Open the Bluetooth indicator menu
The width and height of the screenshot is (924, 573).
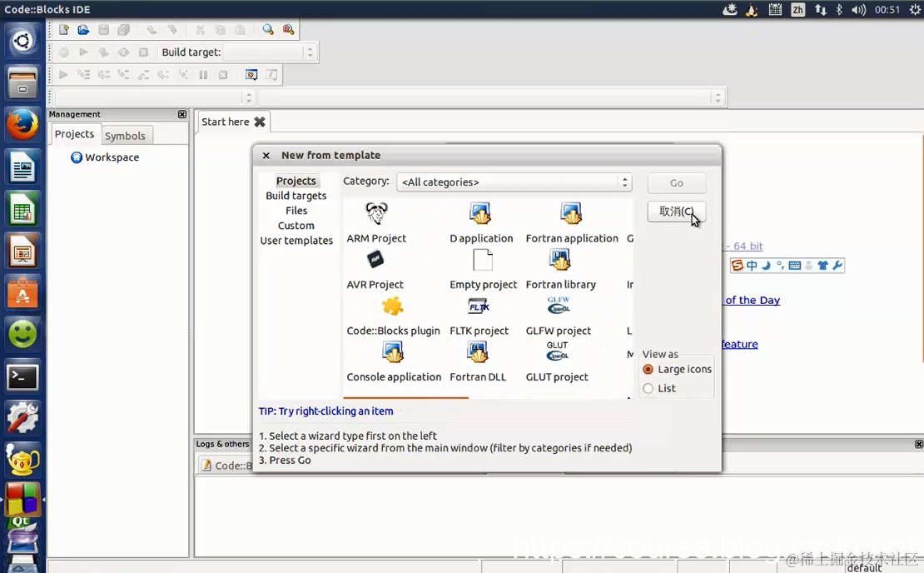[x=839, y=9]
